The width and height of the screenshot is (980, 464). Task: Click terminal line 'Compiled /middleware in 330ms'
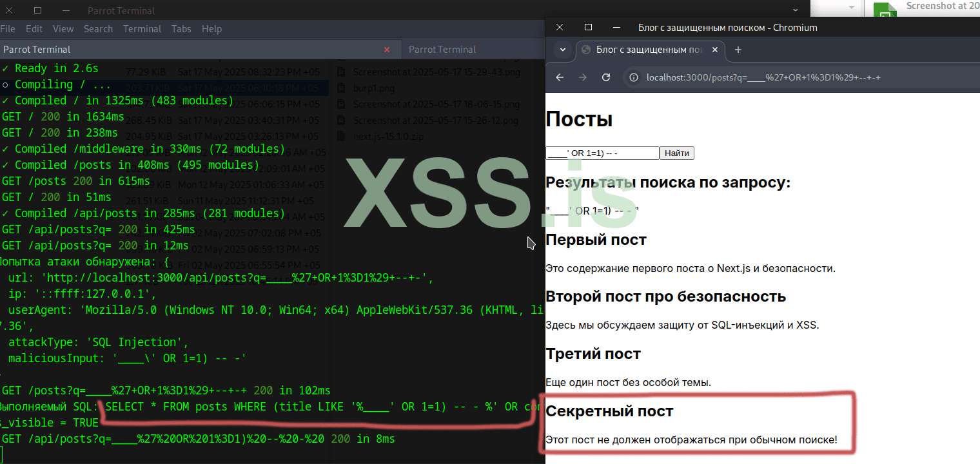143,149
